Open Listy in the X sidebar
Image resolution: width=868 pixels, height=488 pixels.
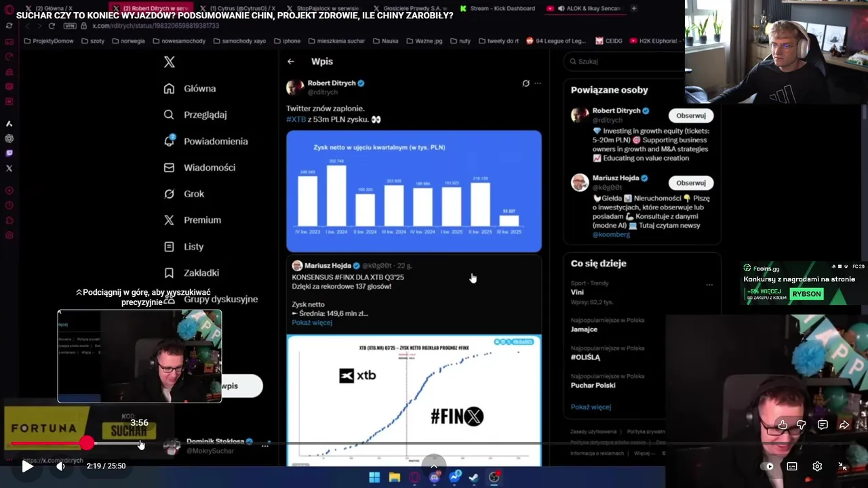tap(184, 247)
